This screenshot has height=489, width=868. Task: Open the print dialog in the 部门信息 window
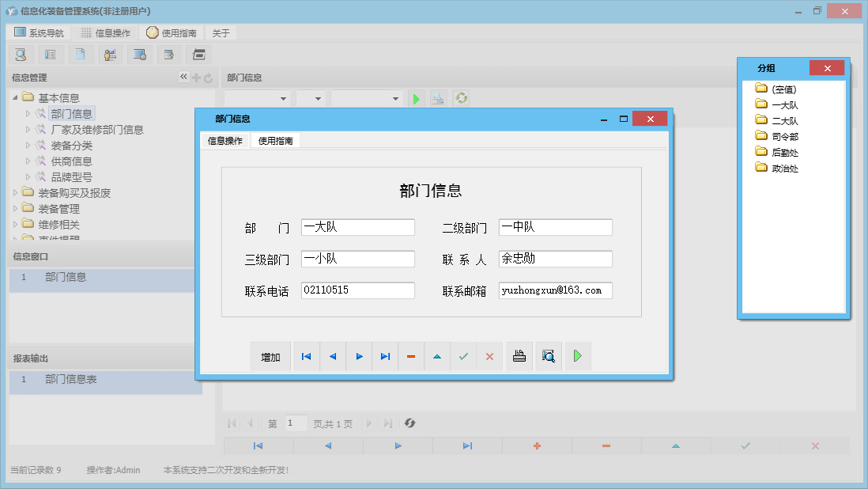point(519,356)
